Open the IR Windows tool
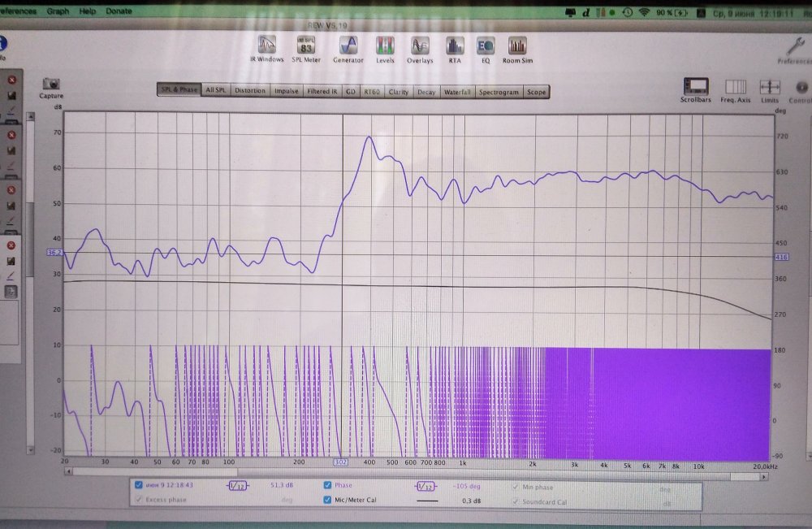Image resolution: width=812 pixels, height=529 pixels. pos(266,46)
